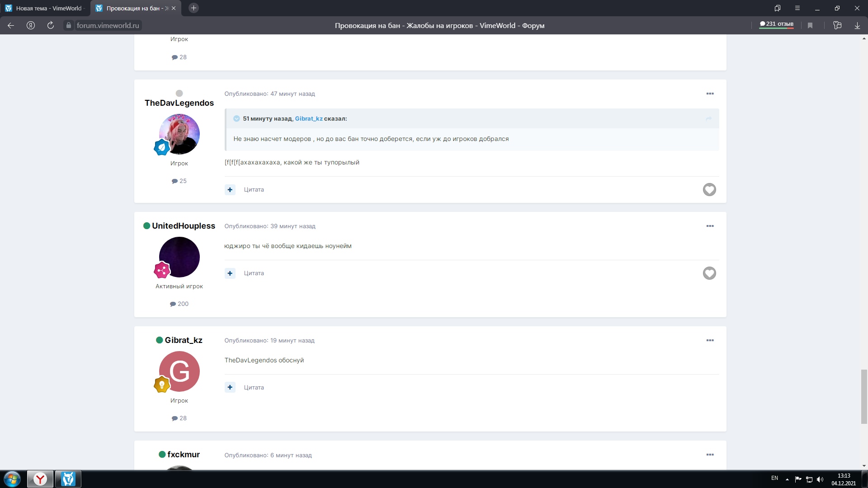Open browser hamburger menu

click(797, 8)
